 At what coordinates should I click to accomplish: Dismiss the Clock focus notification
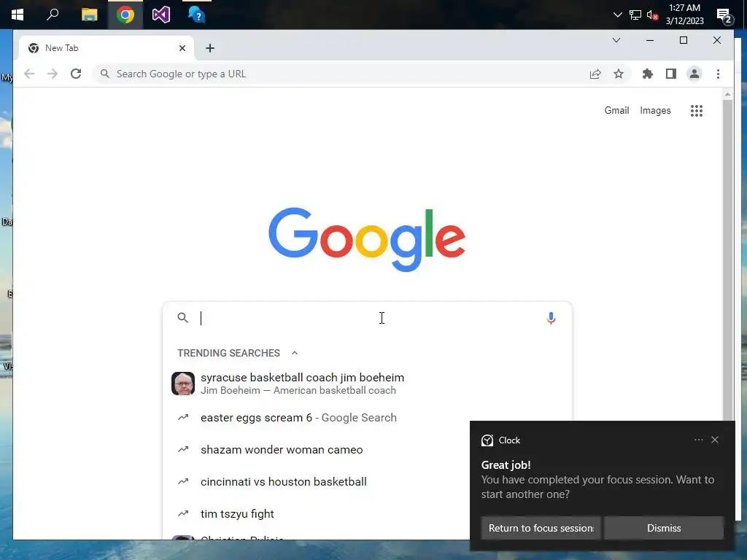pyautogui.click(x=664, y=528)
